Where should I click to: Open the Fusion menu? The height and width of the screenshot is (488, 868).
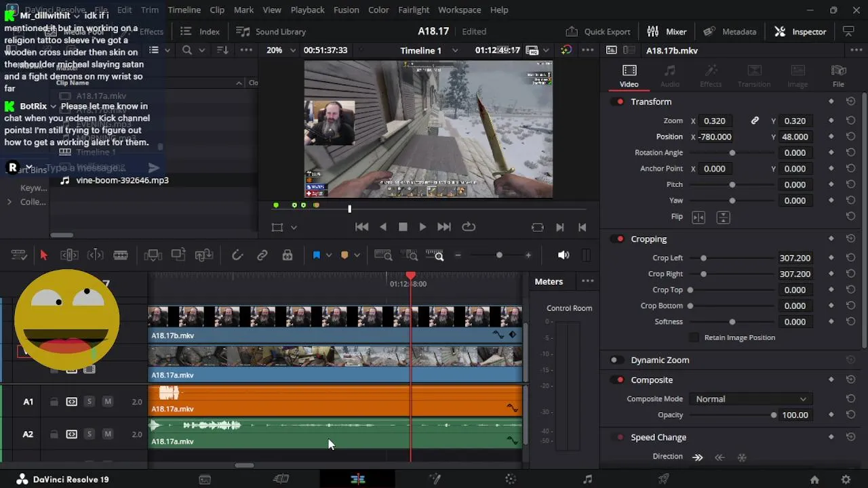coord(347,9)
